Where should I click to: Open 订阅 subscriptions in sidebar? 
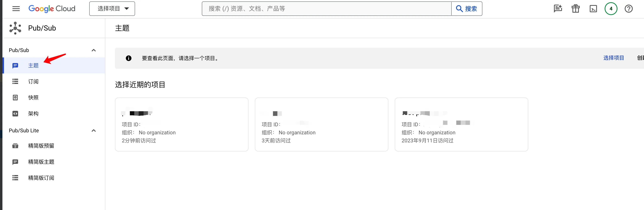pos(54,81)
